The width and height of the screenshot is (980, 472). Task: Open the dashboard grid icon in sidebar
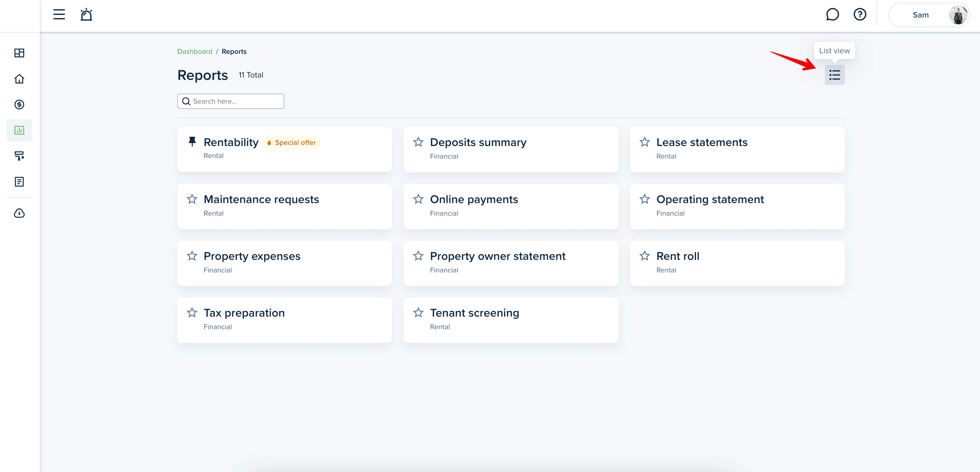click(19, 53)
